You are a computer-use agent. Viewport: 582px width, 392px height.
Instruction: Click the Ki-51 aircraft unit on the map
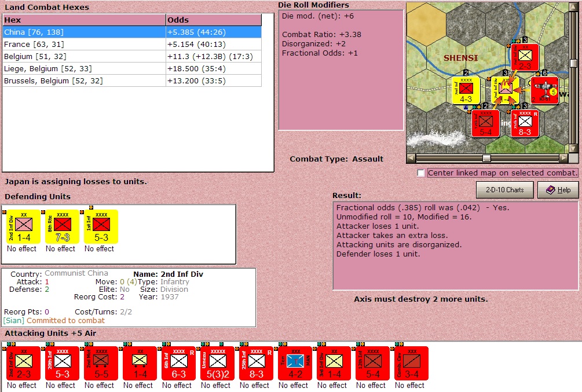(544, 91)
